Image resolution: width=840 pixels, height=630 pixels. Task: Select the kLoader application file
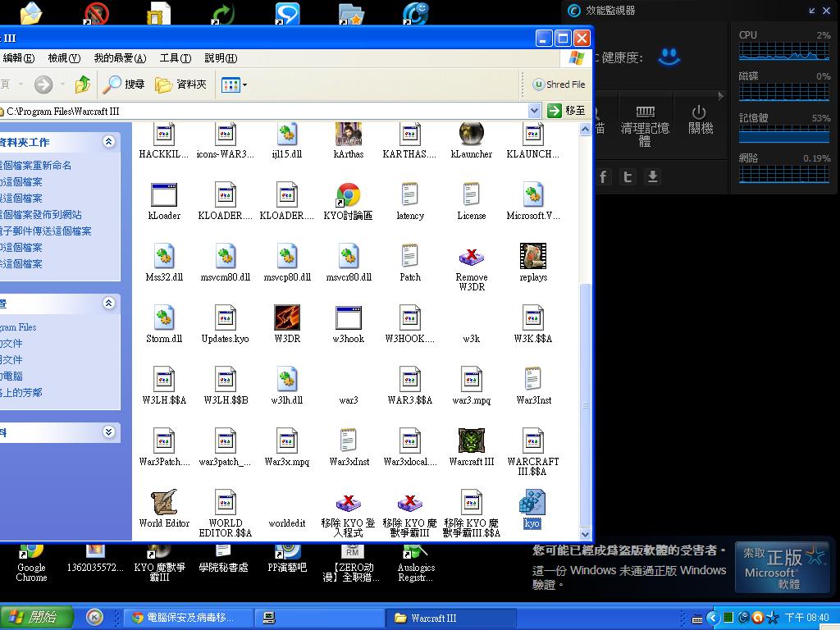point(164,195)
